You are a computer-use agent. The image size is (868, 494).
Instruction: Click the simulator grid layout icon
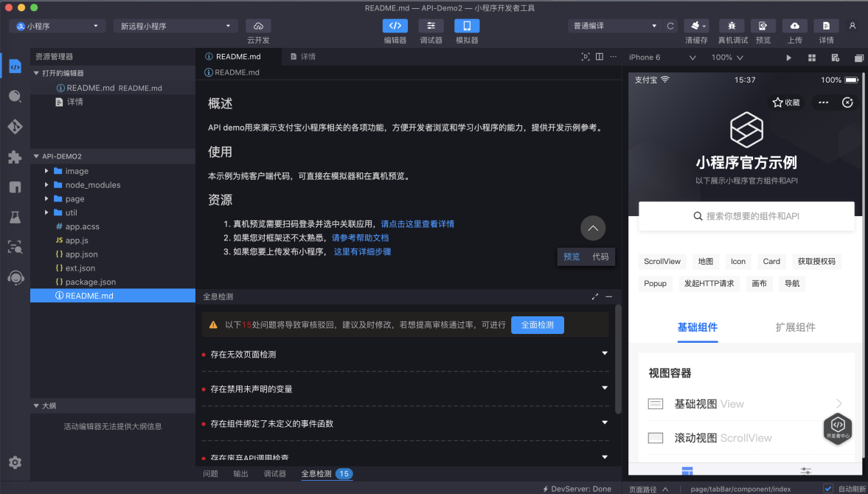pos(812,58)
